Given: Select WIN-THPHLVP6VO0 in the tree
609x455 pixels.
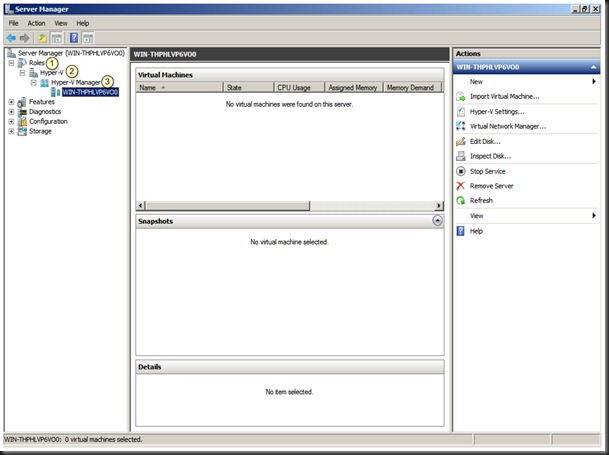Looking at the screenshot, I should click(90, 92).
